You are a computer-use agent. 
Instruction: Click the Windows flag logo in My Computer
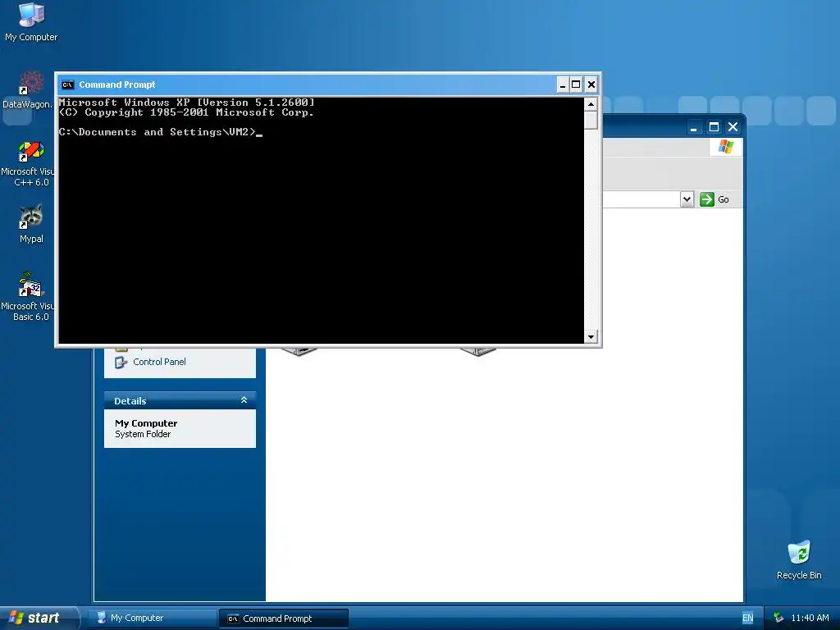tap(726, 146)
